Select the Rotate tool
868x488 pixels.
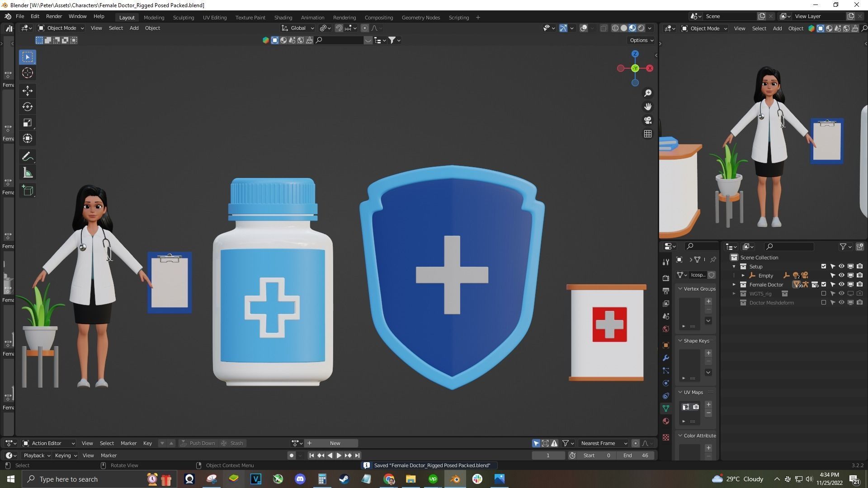28,107
